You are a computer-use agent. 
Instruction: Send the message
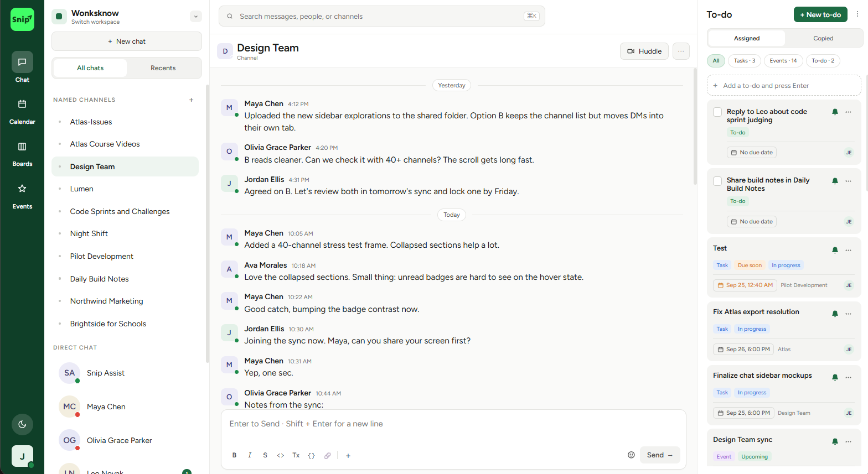(x=660, y=455)
